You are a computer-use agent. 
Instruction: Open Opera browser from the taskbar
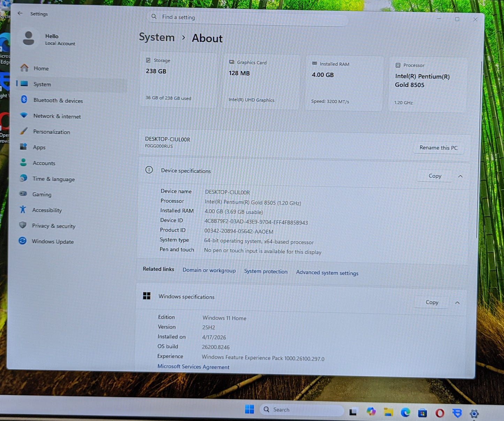[x=440, y=413]
